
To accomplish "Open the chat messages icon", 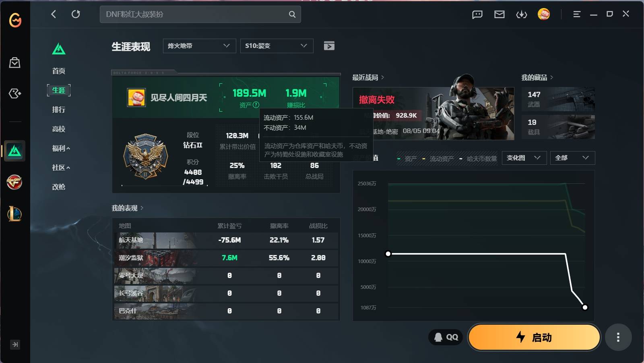I will [477, 15].
